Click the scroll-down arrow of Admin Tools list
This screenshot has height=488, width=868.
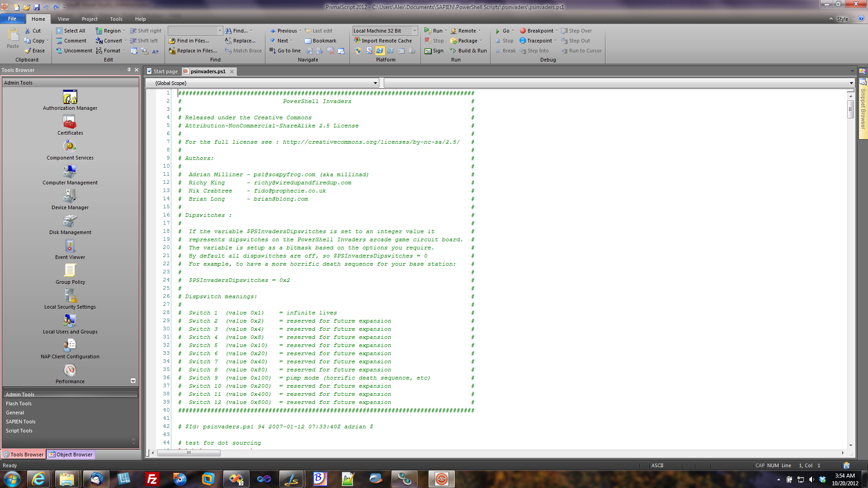coord(133,381)
